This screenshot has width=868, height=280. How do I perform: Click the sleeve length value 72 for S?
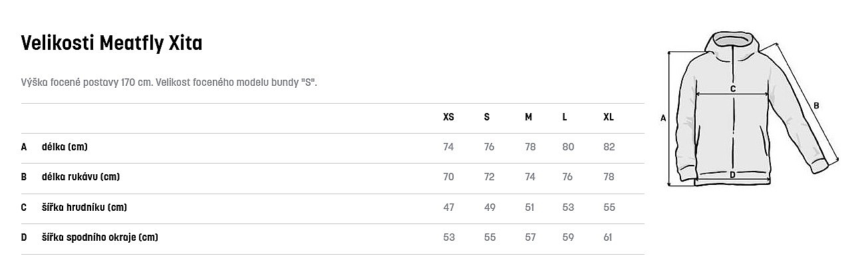(x=490, y=177)
